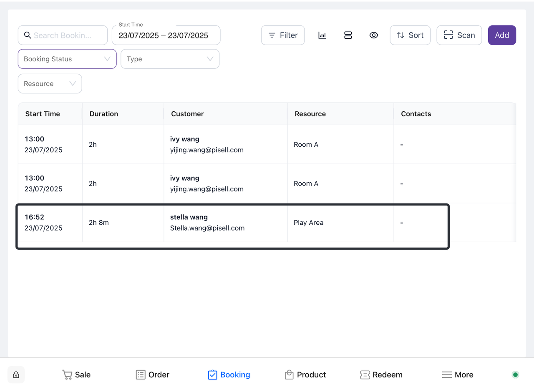Open the Filter options
The height and width of the screenshot is (392, 534).
coord(283,35)
